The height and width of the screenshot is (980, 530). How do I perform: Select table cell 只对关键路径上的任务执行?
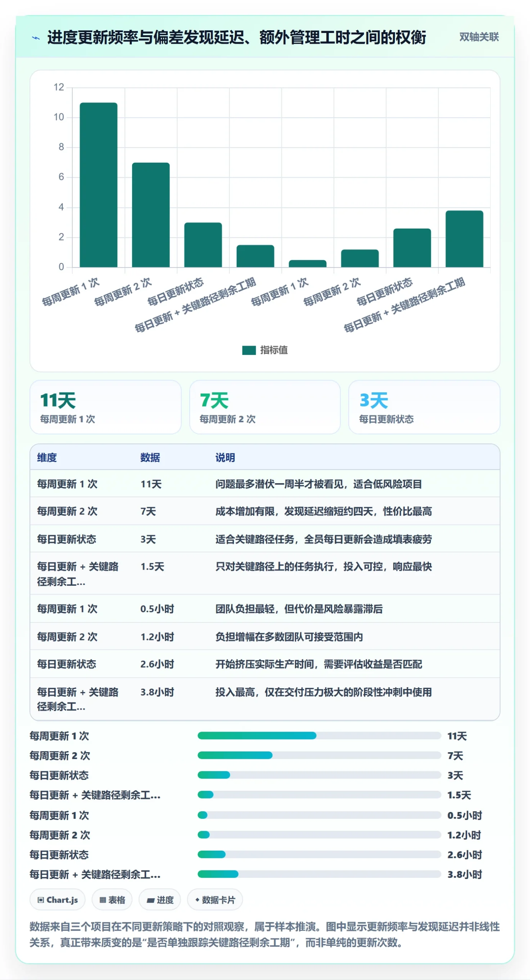click(324, 566)
